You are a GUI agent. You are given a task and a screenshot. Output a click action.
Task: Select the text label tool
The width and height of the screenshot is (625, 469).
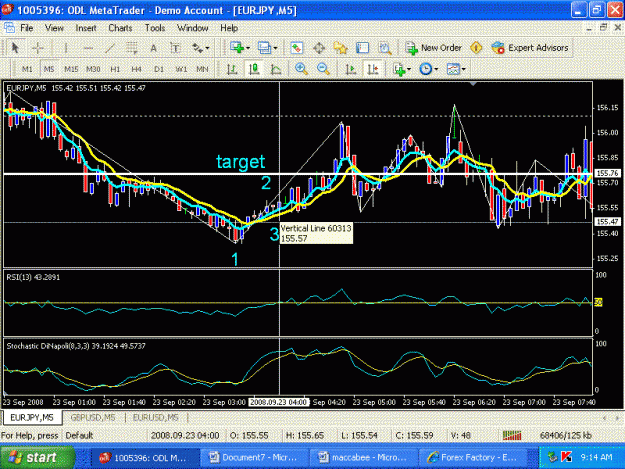175,48
